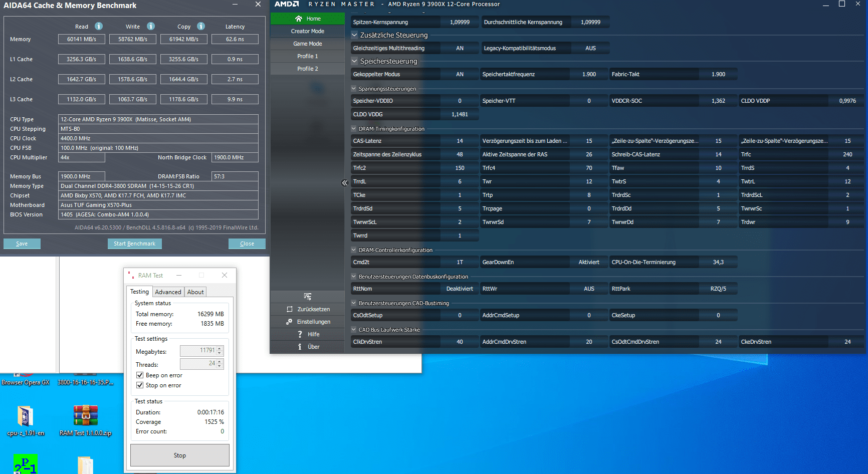The image size is (868, 474).
Task: Click the Trfc value 240
Action: [x=847, y=154]
